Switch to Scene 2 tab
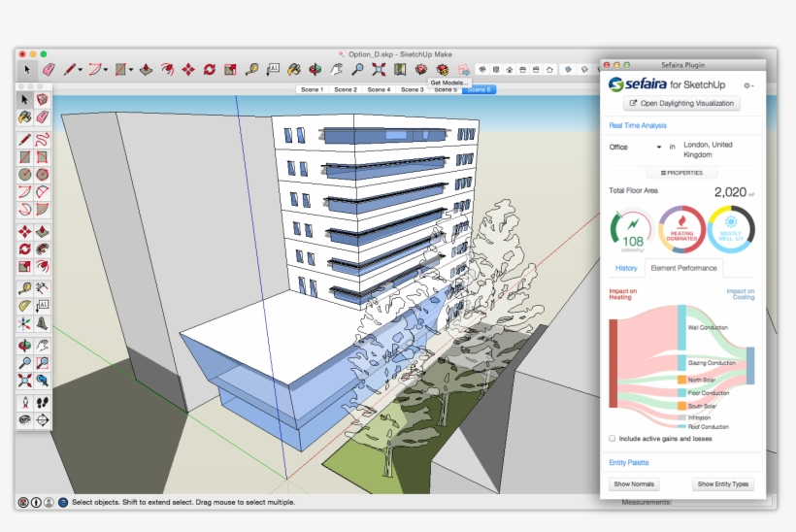Viewport: 796px width, 532px height. (346, 89)
